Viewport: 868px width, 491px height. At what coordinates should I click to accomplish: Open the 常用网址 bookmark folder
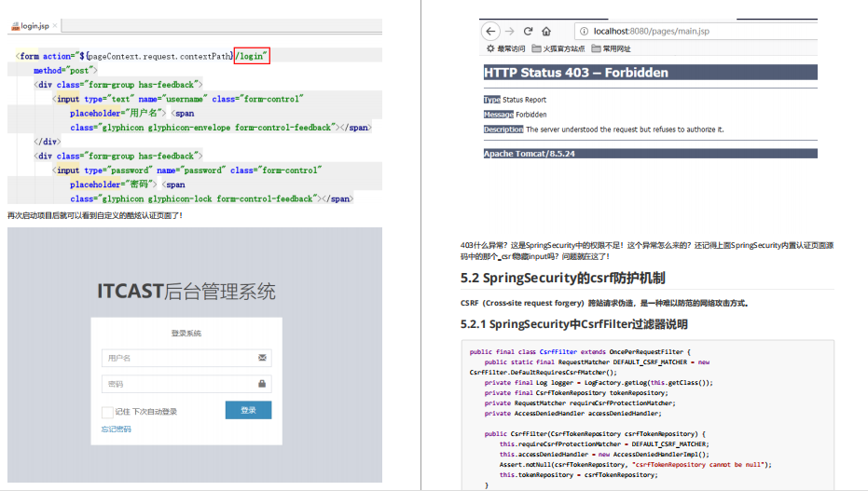[x=612, y=48]
